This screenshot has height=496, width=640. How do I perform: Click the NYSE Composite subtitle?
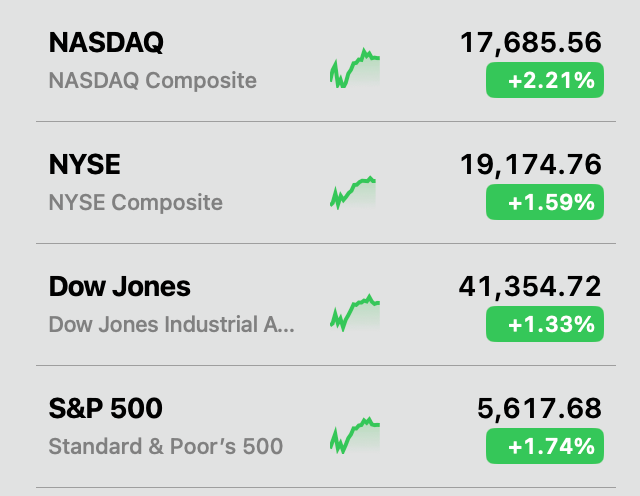(x=135, y=203)
